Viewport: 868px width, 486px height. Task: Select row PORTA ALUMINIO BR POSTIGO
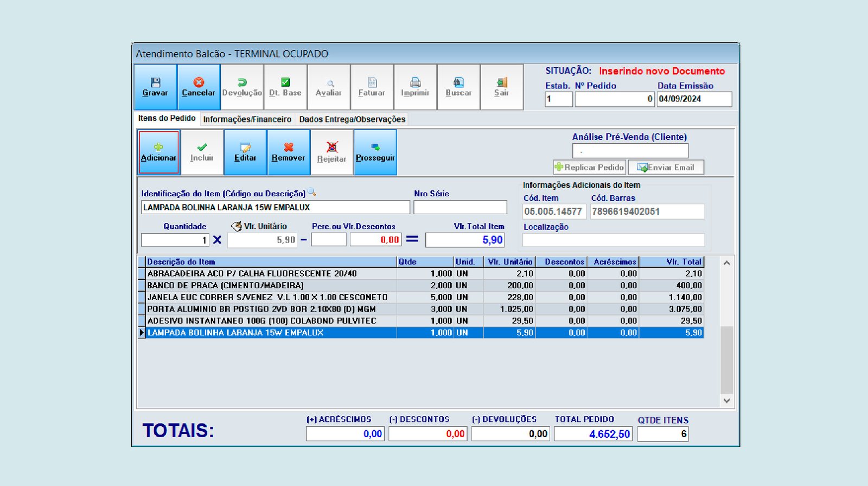click(x=421, y=309)
